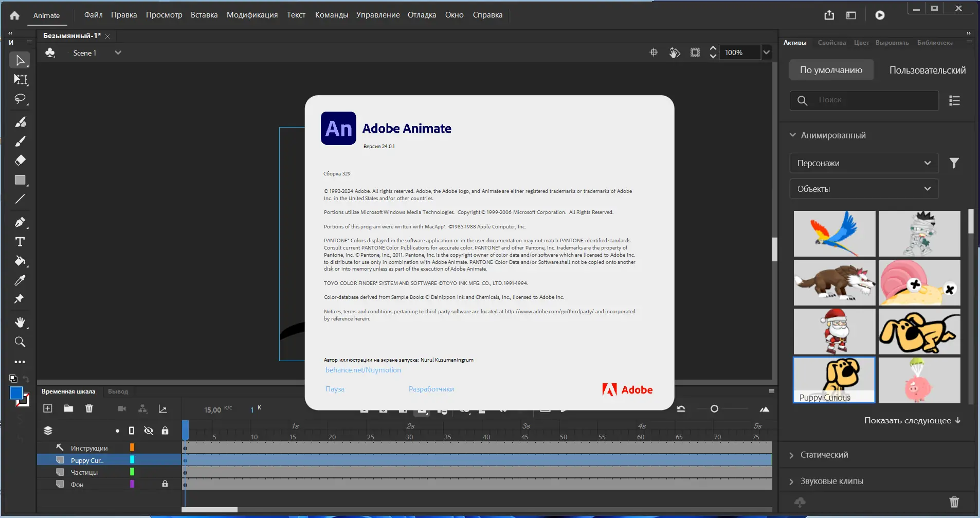Delete layer with timeline trash icon

[89, 408]
